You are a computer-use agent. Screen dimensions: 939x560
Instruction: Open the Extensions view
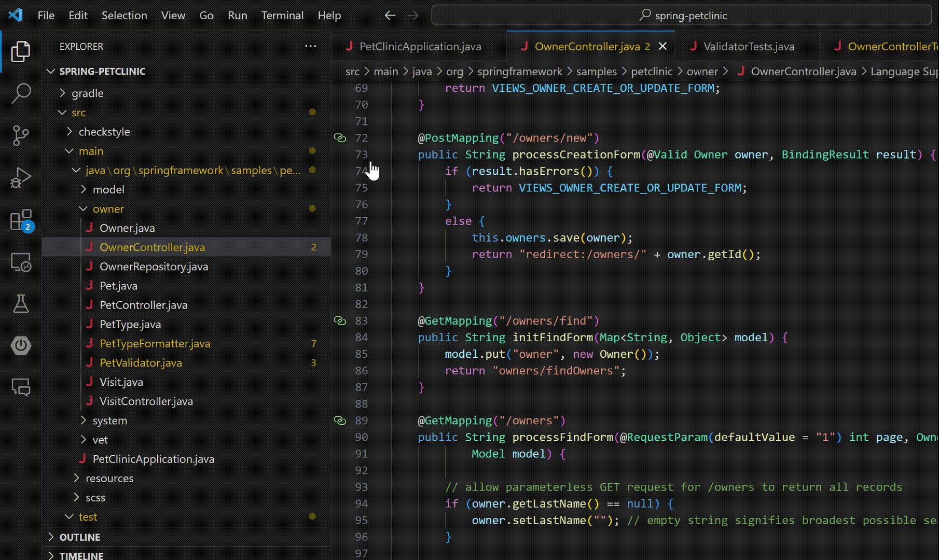click(20, 220)
